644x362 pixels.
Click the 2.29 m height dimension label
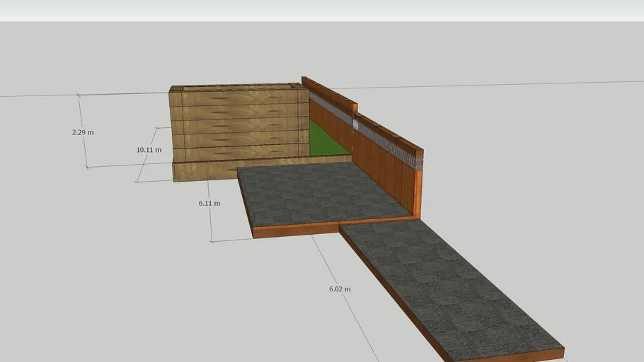[x=83, y=132]
